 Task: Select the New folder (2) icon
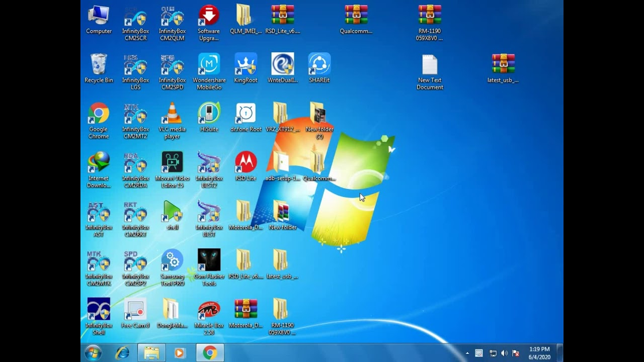tap(319, 122)
